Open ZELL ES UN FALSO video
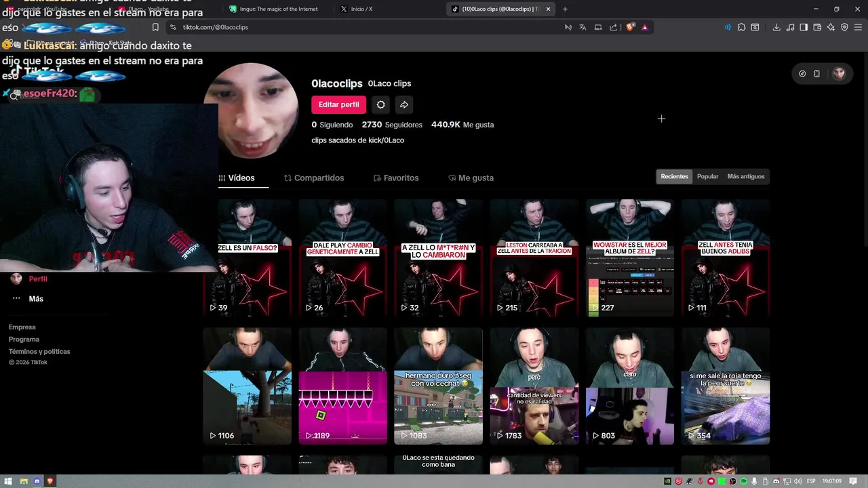The width and height of the screenshot is (868, 488). [248, 258]
